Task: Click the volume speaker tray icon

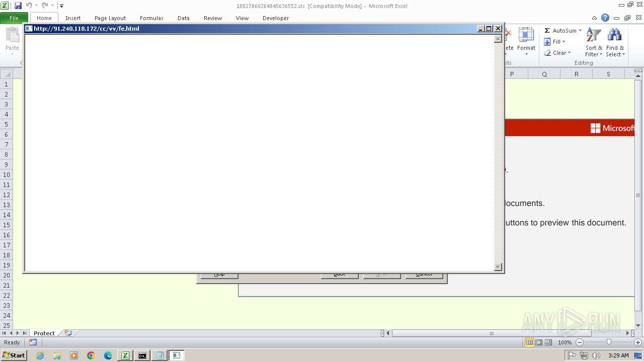Action: click(596, 355)
